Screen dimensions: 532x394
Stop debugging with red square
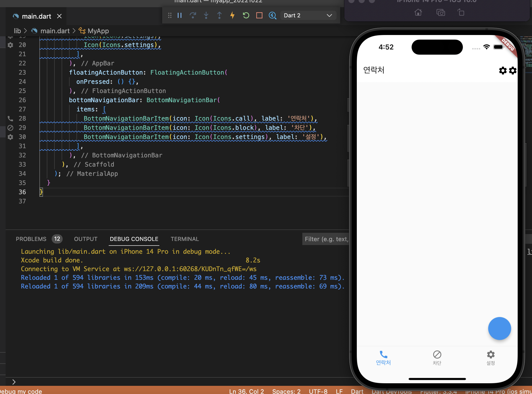tap(259, 16)
